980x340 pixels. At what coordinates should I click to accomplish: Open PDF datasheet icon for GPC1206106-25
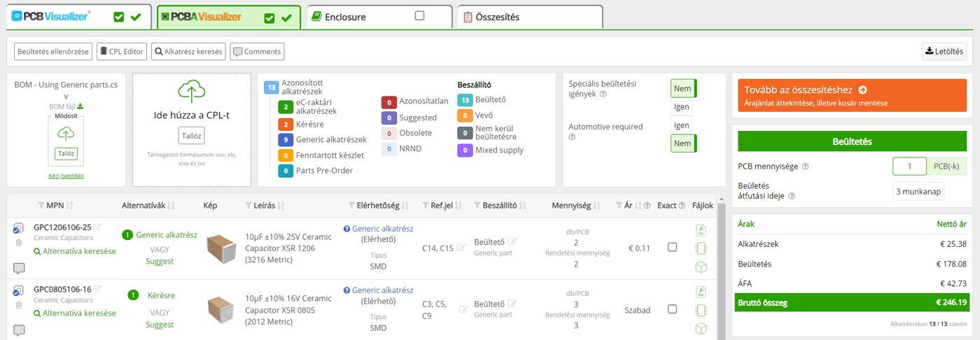click(x=701, y=231)
